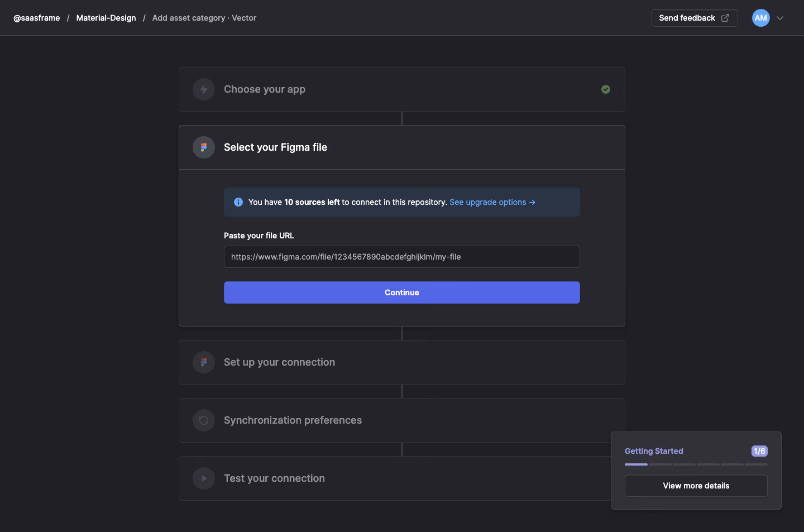Click the Getting Started heading
This screenshot has width=804, height=532.
pos(654,451)
